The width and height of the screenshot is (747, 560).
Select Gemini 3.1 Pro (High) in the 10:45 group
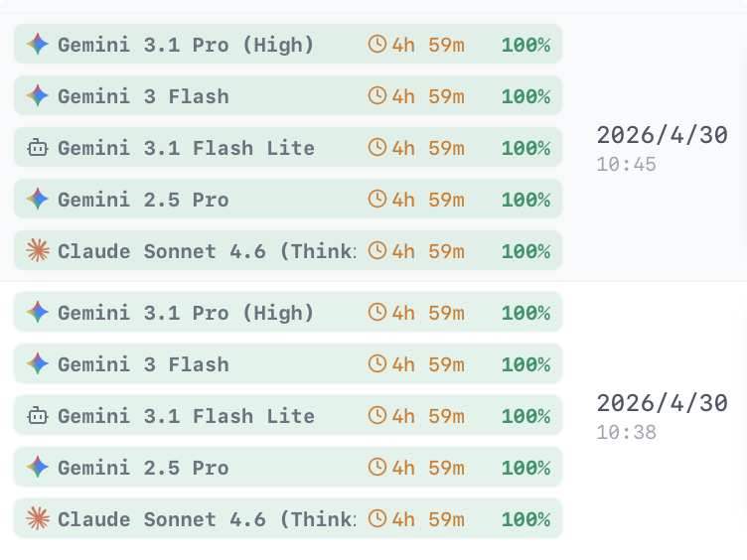click(288, 44)
